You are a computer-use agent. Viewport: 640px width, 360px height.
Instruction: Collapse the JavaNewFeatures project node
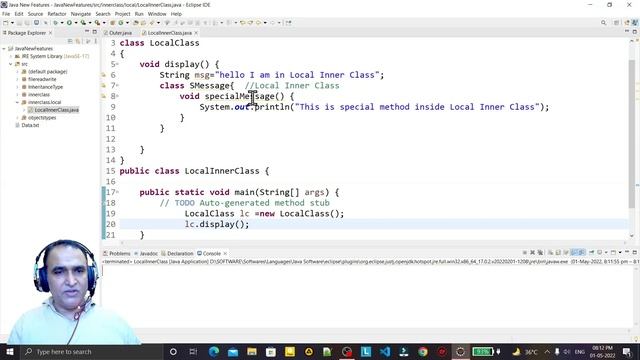click(x=4, y=49)
